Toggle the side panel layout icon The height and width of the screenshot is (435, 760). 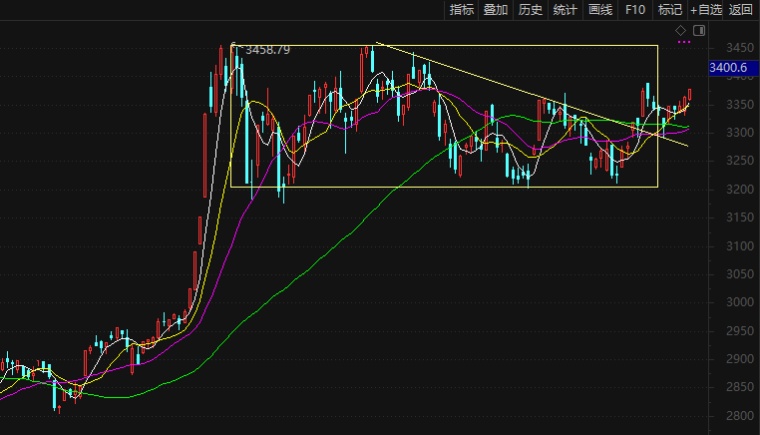tap(699, 31)
